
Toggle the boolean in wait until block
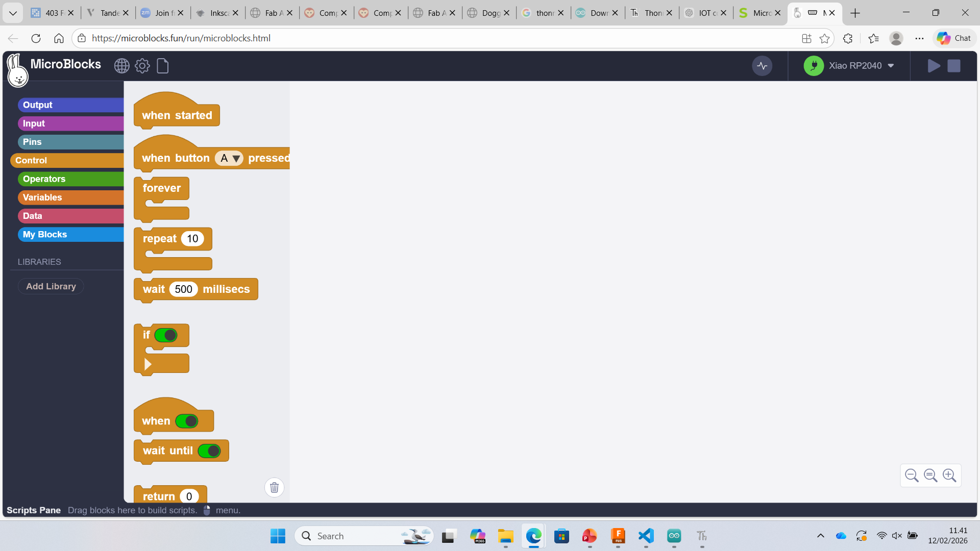coord(209,451)
